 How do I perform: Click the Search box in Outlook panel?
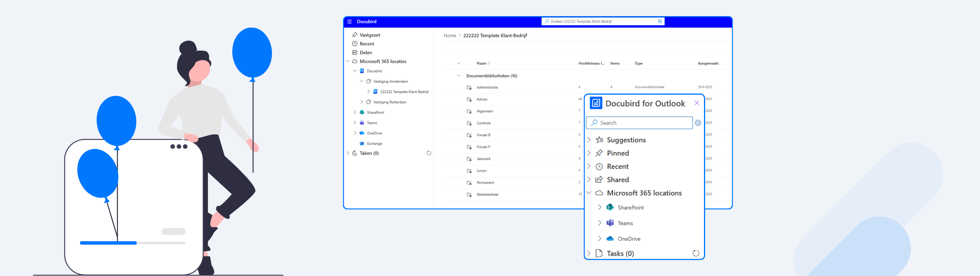(x=639, y=123)
